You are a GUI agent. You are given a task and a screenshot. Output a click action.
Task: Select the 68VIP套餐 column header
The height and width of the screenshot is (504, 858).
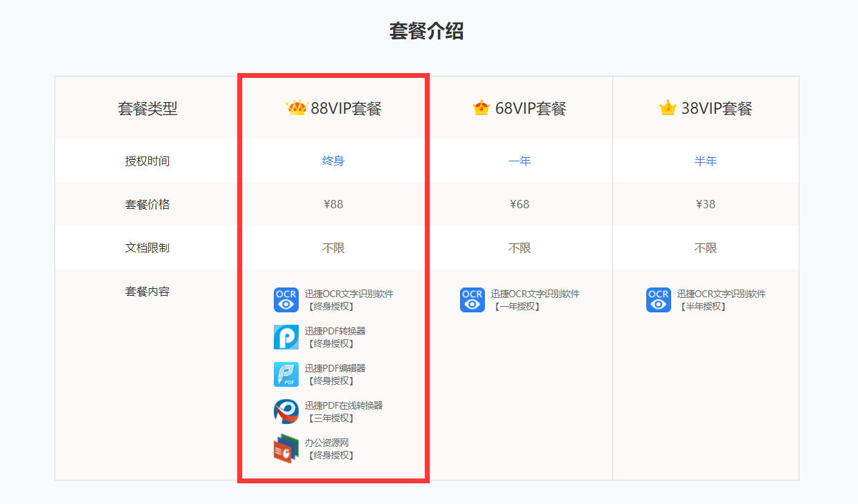click(x=528, y=108)
